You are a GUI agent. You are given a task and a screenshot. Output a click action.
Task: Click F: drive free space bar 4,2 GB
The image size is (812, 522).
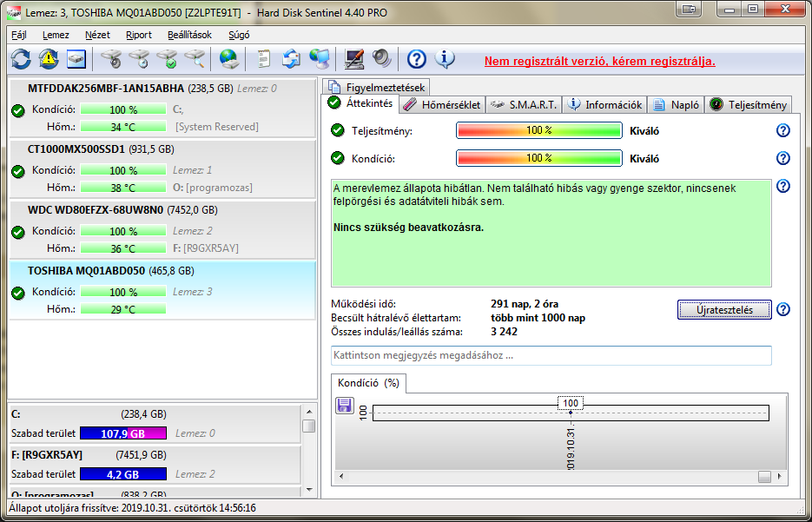(x=123, y=474)
